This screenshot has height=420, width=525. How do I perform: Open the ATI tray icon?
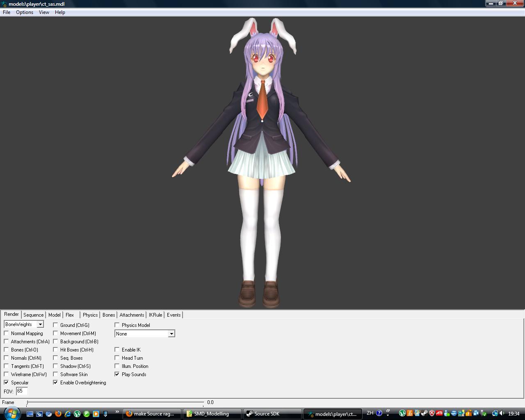(x=439, y=413)
